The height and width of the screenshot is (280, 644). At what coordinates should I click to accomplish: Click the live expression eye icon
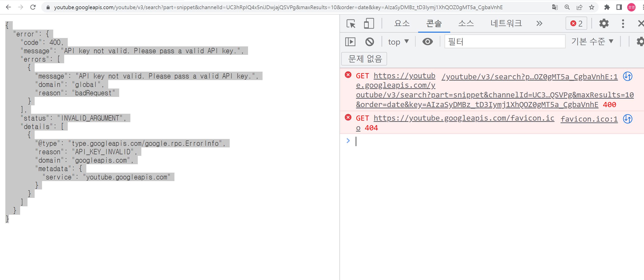click(x=428, y=42)
